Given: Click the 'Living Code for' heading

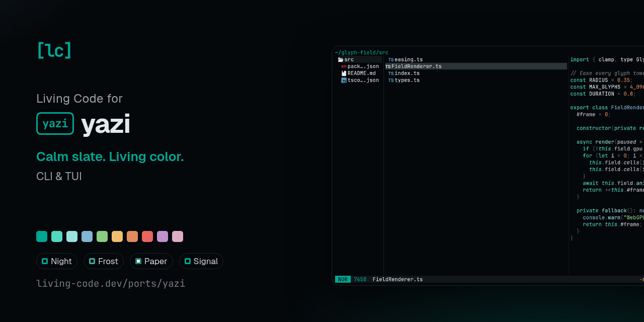Looking at the screenshot, I should 79,99.
